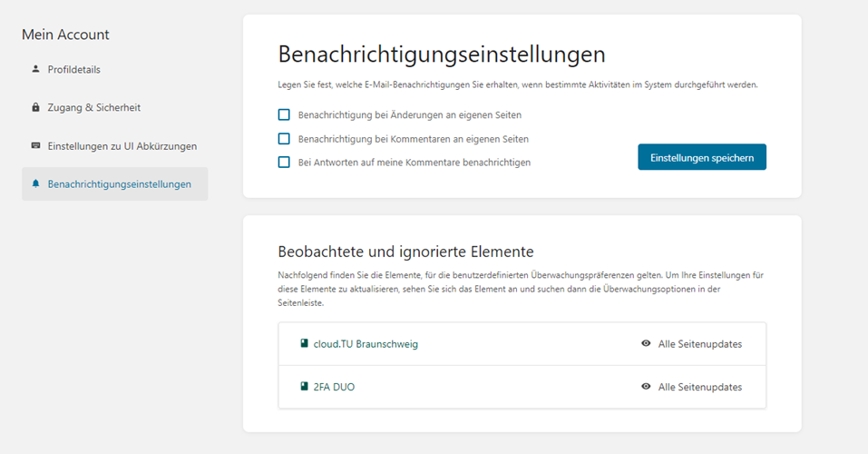Open the 2FA DUO book link
Viewport: 868px width, 454px height.
pos(334,387)
